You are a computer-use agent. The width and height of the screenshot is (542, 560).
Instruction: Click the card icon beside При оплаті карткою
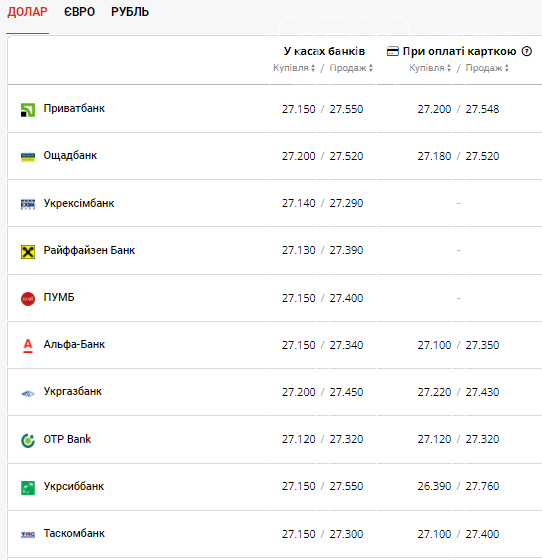pos(393,51)
